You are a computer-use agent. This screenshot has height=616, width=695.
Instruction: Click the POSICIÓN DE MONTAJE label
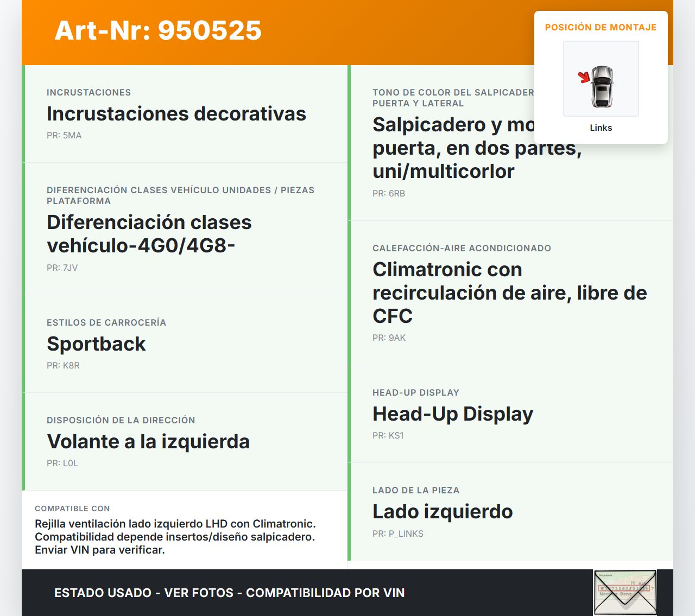pyautogui.click(x=601, y=28)
